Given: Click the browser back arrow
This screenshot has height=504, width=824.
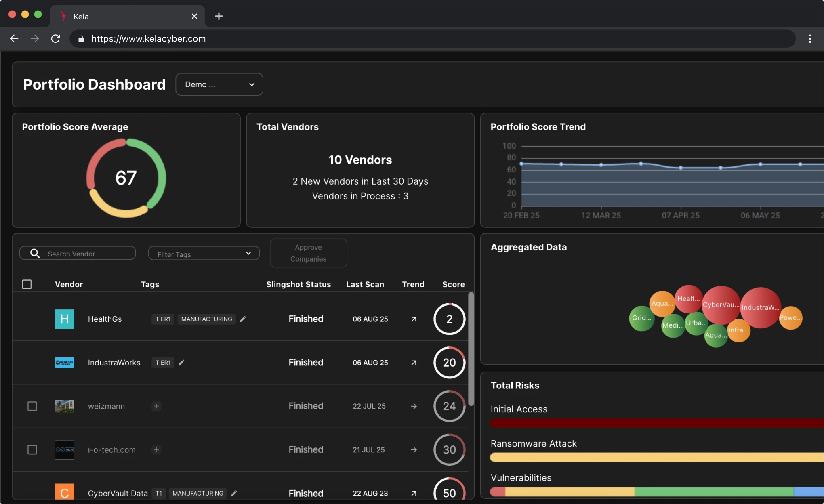Looking at the screenshot, I should 14,38.
